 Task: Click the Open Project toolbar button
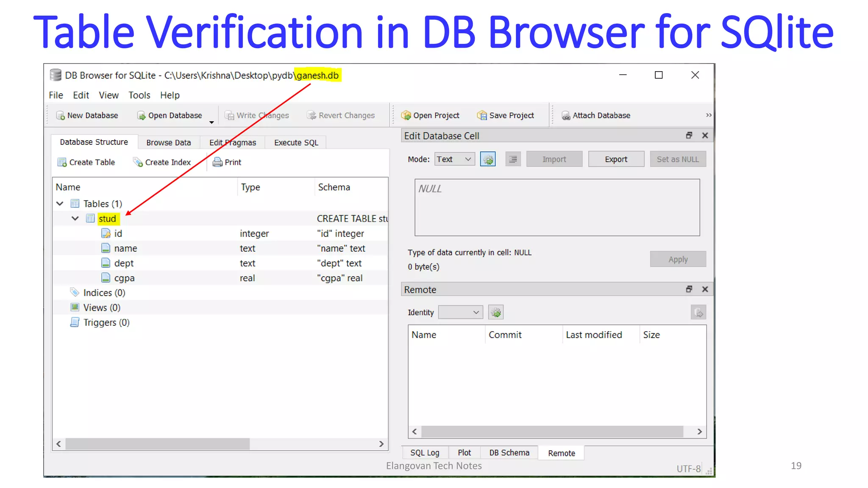tap(430, 116)
